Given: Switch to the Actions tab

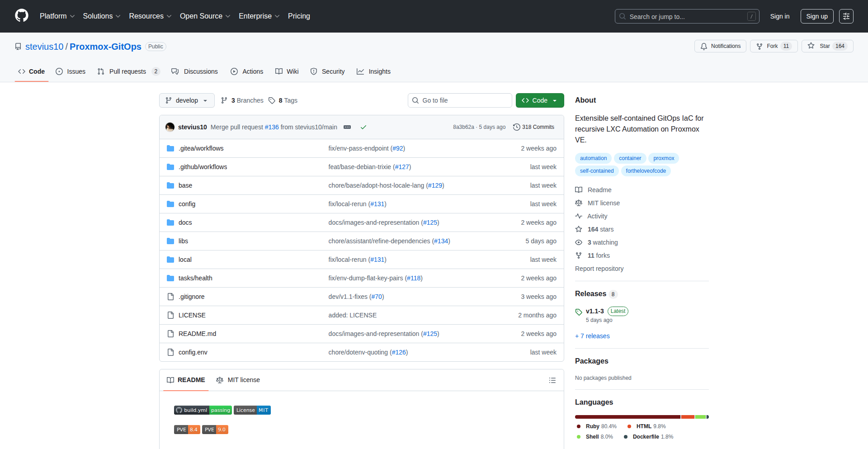Looking at the screenshot, I should tap(247, 71).
